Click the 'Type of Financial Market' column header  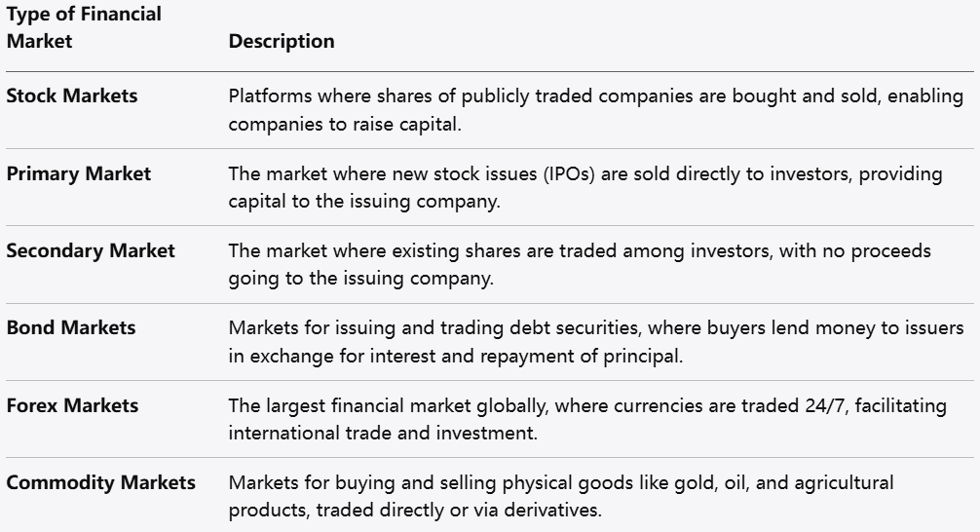point(84,27)
